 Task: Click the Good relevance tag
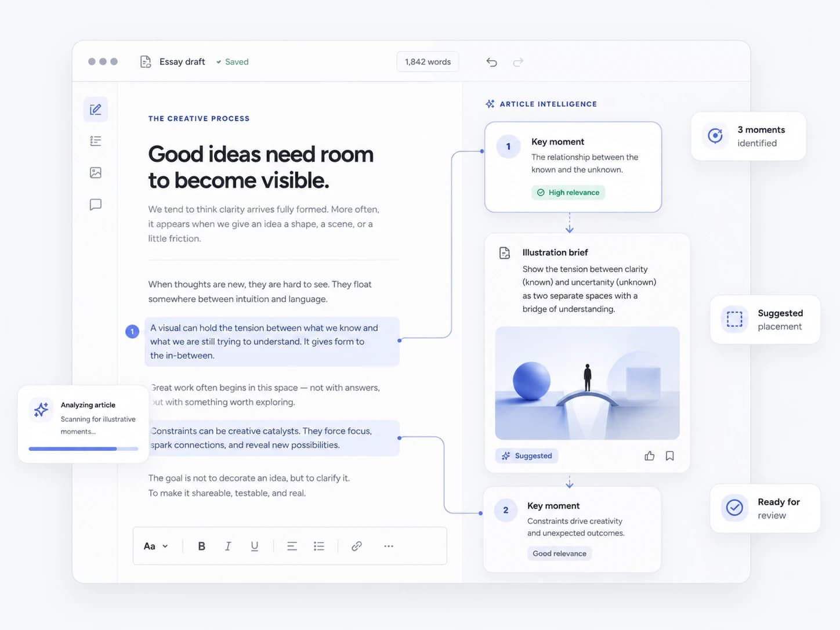point(559,553)
